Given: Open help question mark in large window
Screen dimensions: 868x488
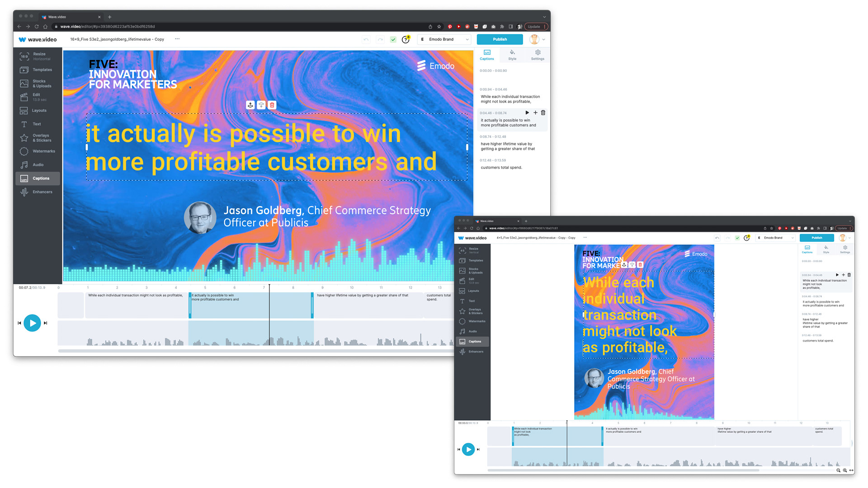Looking at the screenshot, I should tap(406, 39).
